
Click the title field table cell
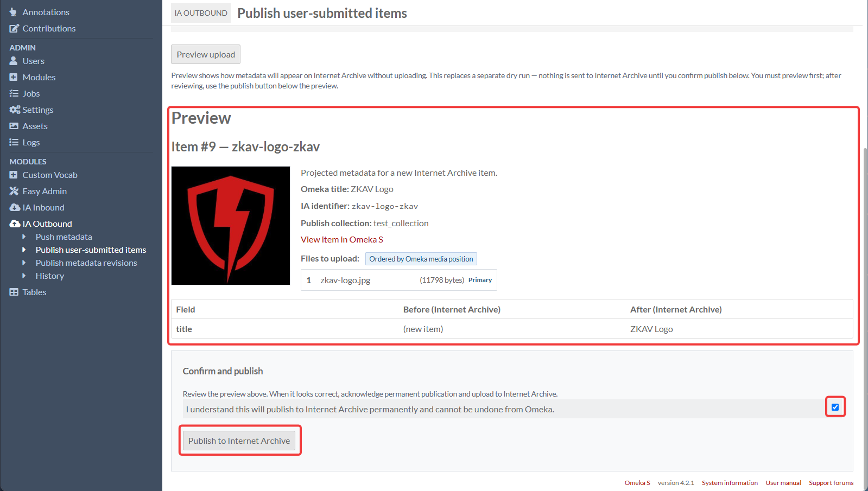click(x=285, y=329)
